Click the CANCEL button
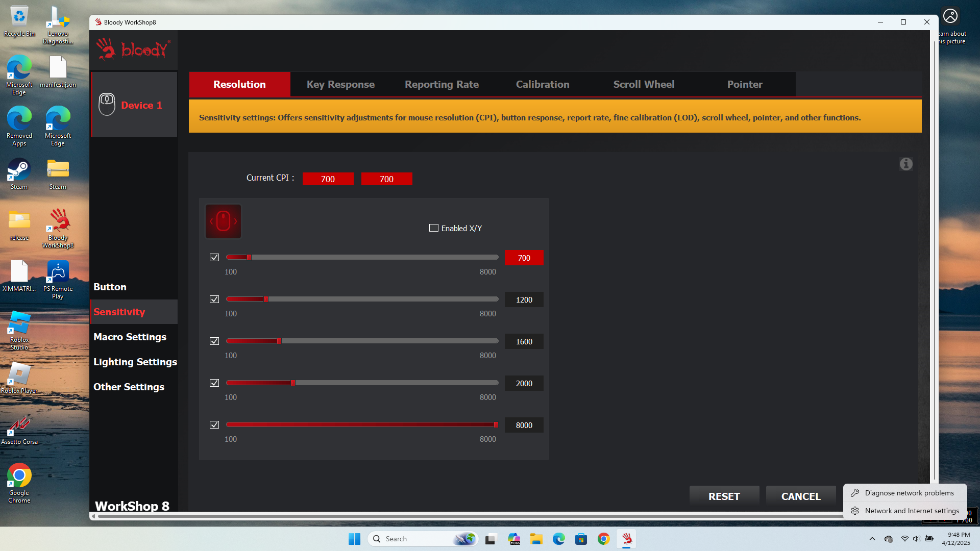This screenshot has height=551, width=980. 801,496
